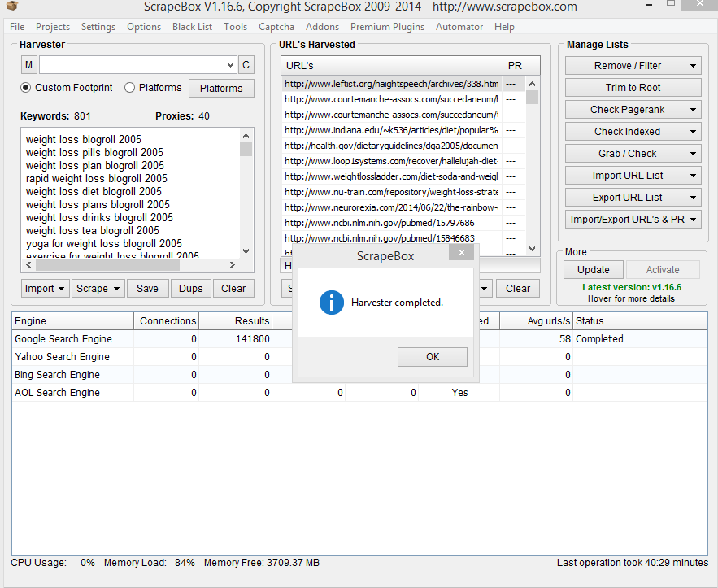Image resolution: width=718 pixels, height=588 pixels.
Task: Open the footprint combo box dropdown
Action: [230, 65]
